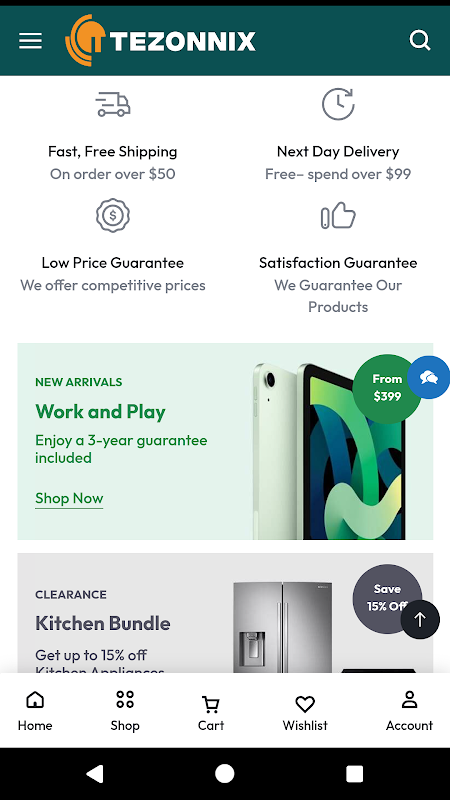Screen dimensions: 450x800
Task: Open the hamburger menu icon
Action: coord(30,41)
